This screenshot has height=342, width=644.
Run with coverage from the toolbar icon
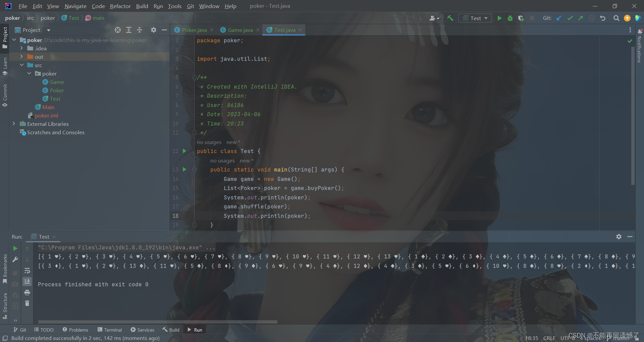(x=521, y=18)
